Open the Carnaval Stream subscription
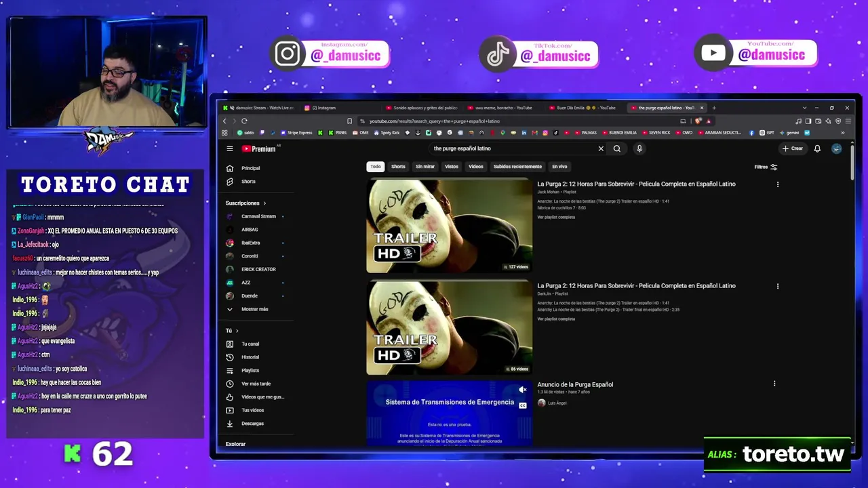The height and width of the screenshot is (488, 868). (259, 216)
